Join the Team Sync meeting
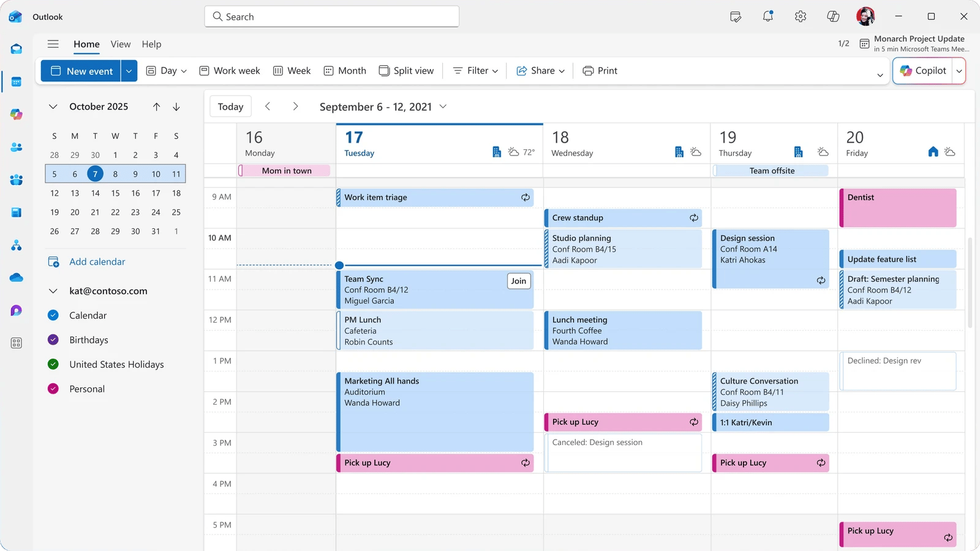Viewport: 980px width, 551px height. coord(519,281)
